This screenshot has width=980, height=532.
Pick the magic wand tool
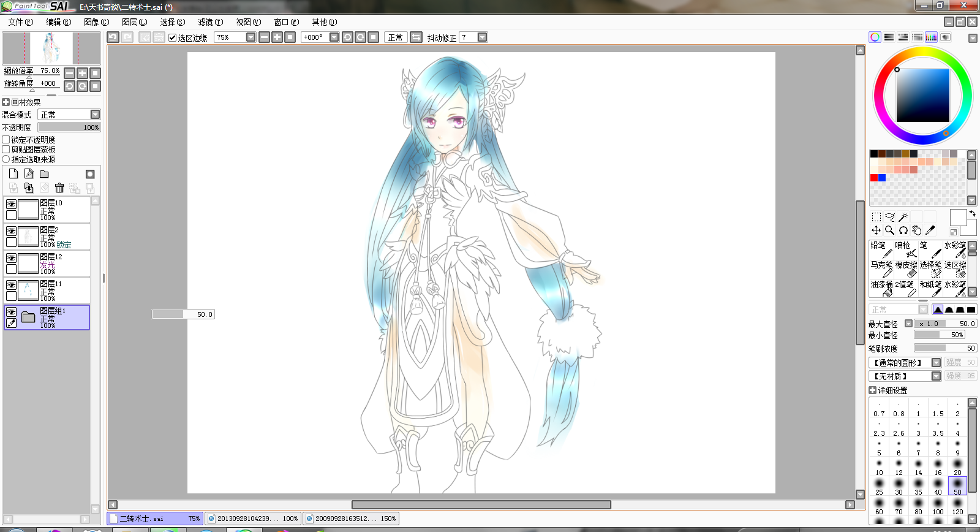click(x=903, y=217)
